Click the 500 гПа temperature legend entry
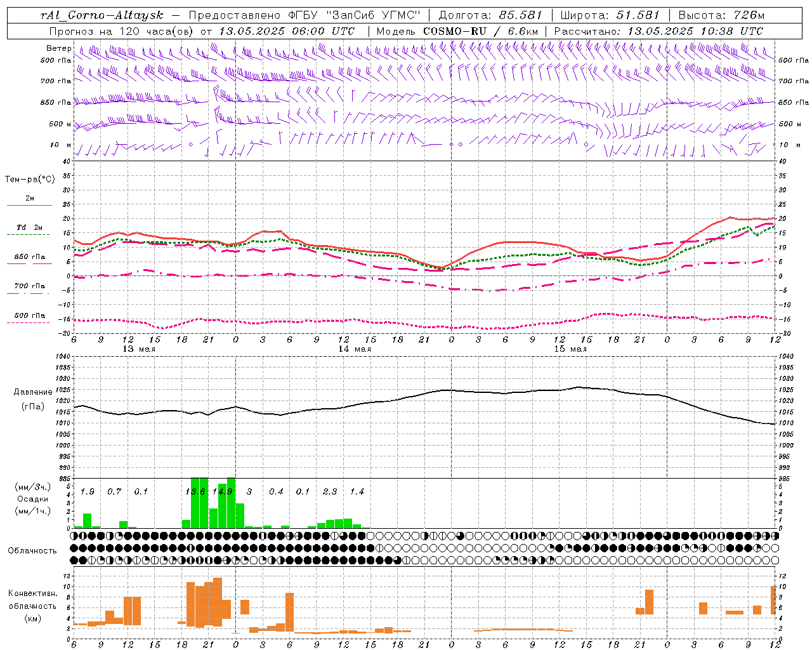 pyautogui.click(x=30, y=315)
